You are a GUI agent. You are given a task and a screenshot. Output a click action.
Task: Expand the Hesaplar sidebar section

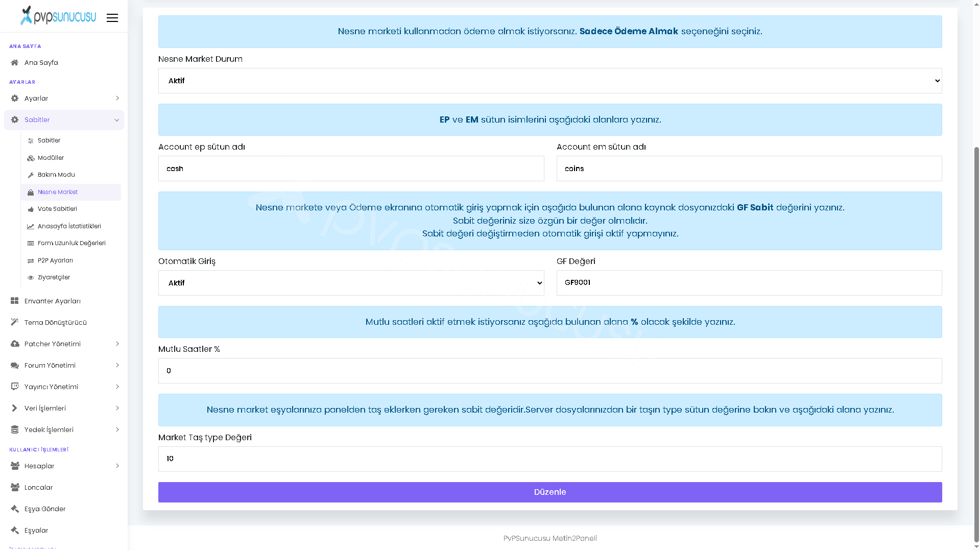(64, 466)
